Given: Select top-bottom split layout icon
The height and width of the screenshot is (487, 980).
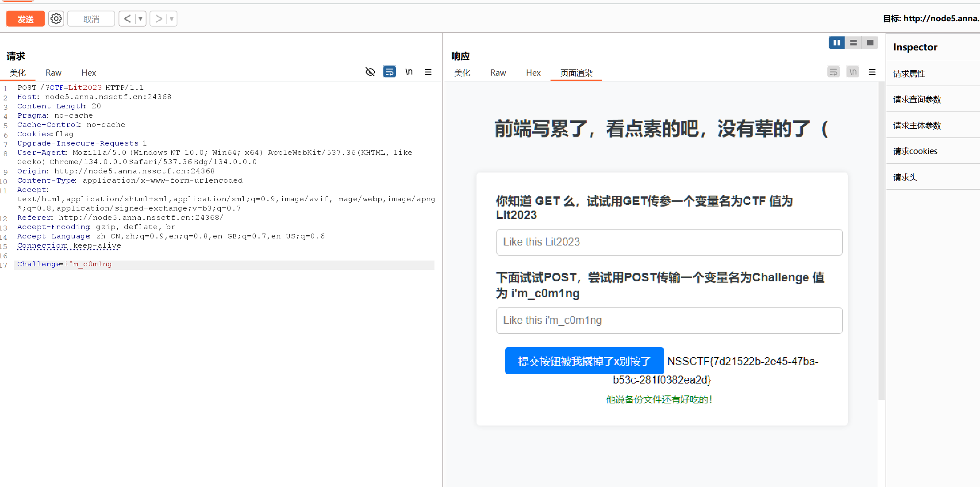Looking at the screenshot, I should (x=853, y=42).
